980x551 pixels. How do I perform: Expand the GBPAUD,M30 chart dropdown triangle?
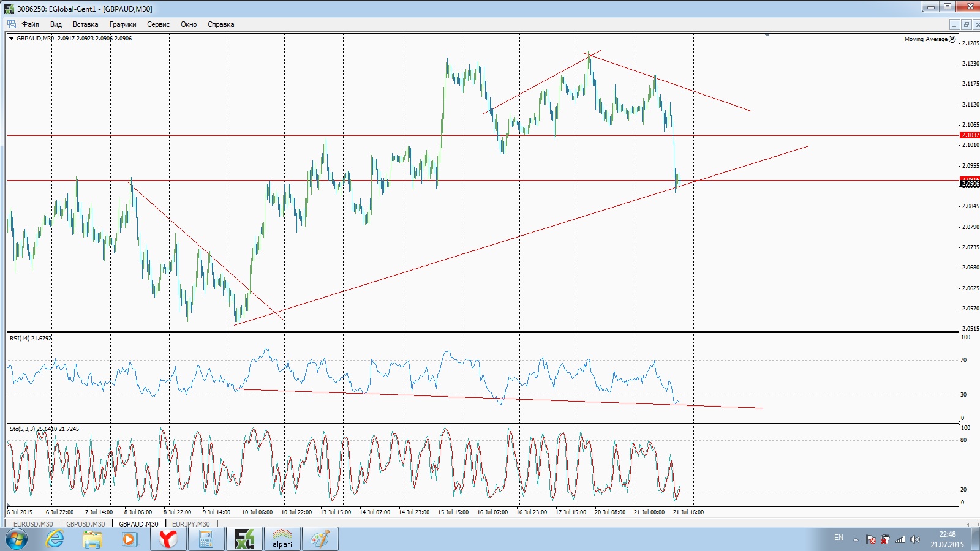tap(12, 39)
